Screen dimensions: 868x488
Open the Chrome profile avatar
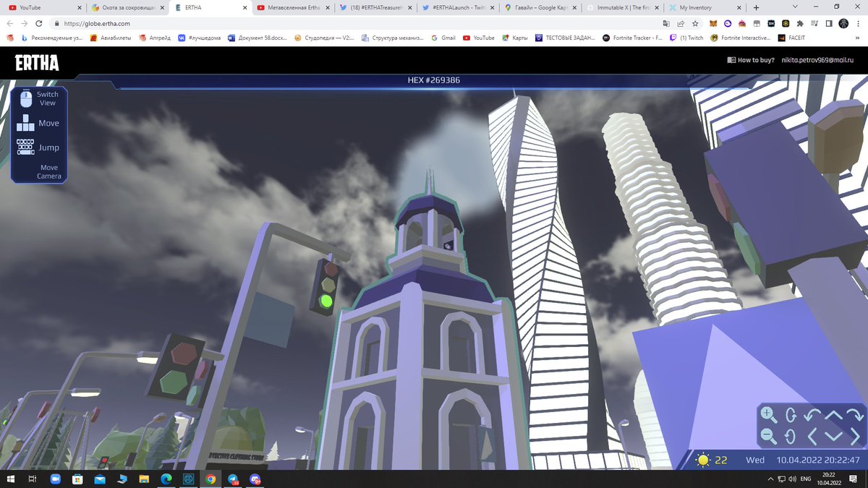(843, 23)
